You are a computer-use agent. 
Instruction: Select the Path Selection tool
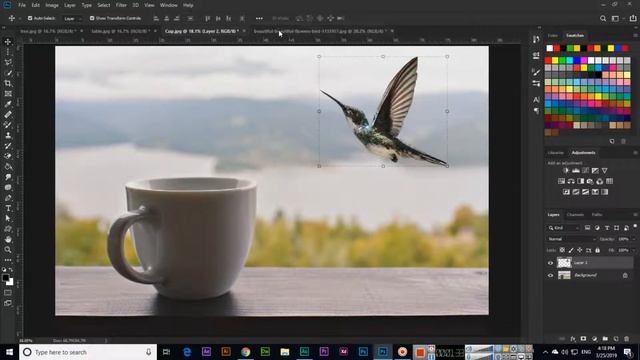(x=8, y=219)
